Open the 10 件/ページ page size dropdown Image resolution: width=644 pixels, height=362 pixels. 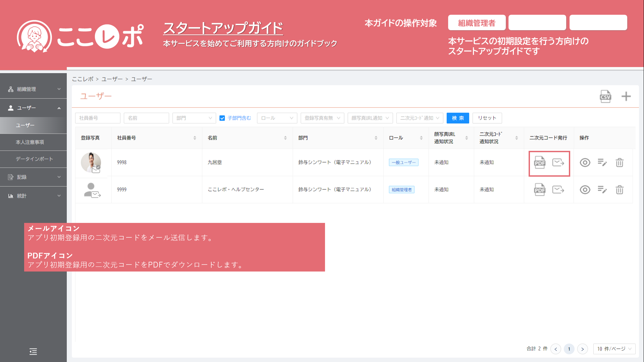tap(614, 349)
